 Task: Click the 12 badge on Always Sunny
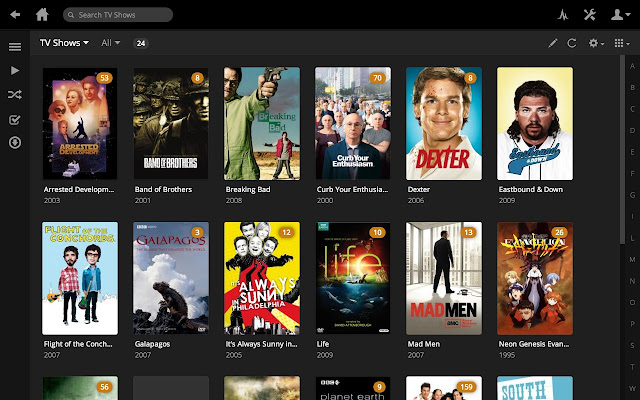[286, 233]
